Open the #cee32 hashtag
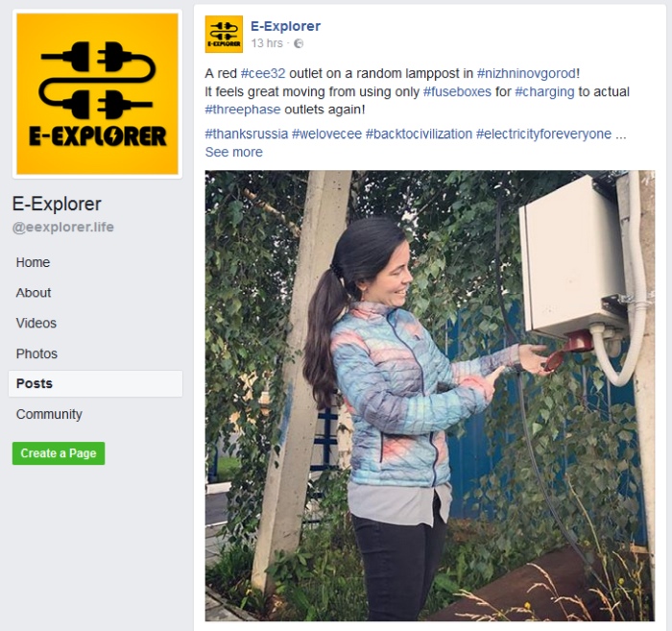Viewport: 672px width, 631px height. 263,73
